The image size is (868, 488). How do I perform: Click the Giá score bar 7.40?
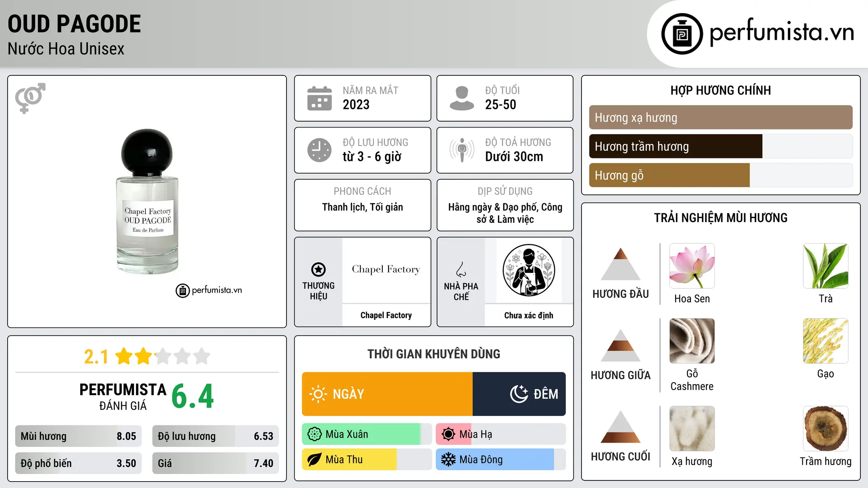point(215,463)
